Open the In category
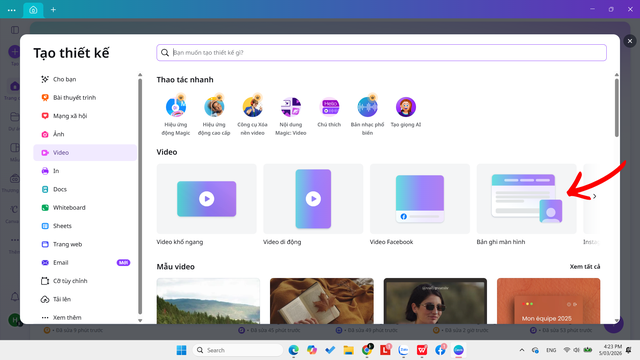This screenshot has width=640, height=360. 85,171
